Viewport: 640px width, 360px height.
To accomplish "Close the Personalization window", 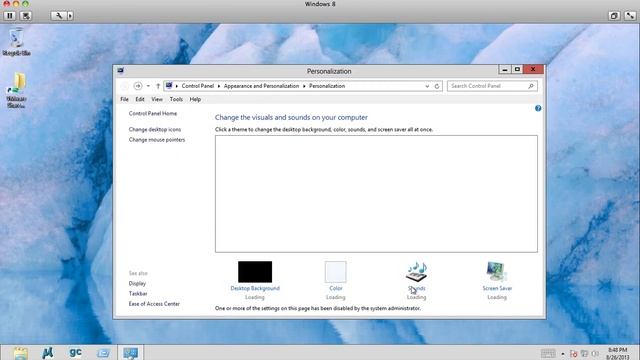I will click(533, 69).
